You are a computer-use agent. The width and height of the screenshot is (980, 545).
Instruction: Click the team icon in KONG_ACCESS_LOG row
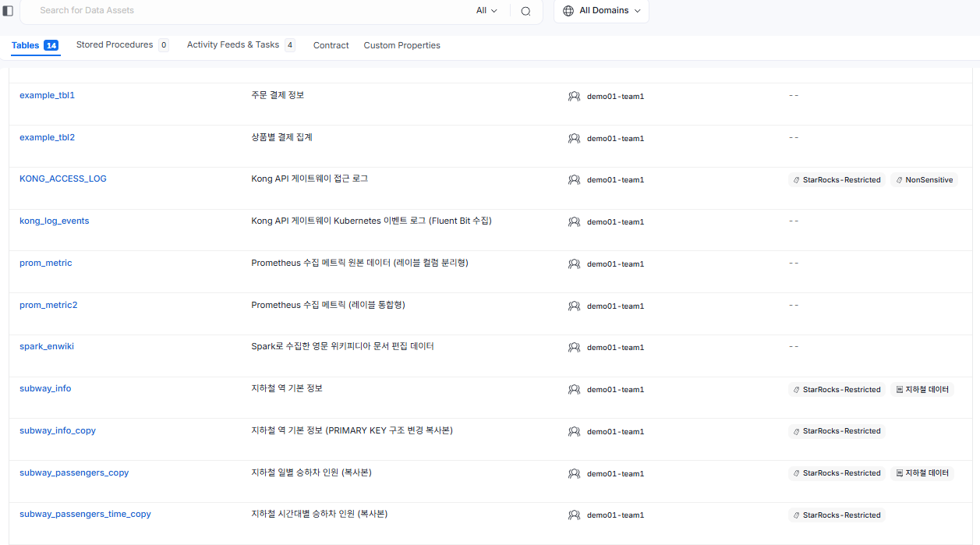tap(574, 180)
